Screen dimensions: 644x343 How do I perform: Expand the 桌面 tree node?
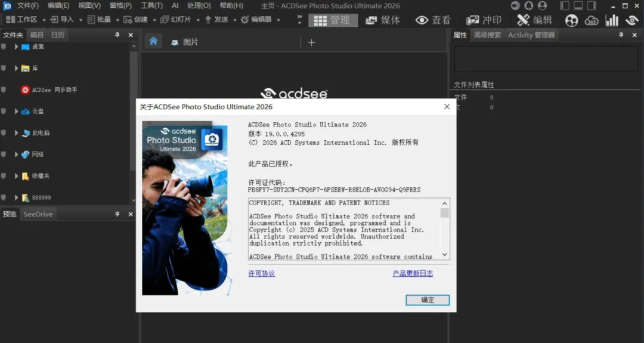tap(16, 47)
